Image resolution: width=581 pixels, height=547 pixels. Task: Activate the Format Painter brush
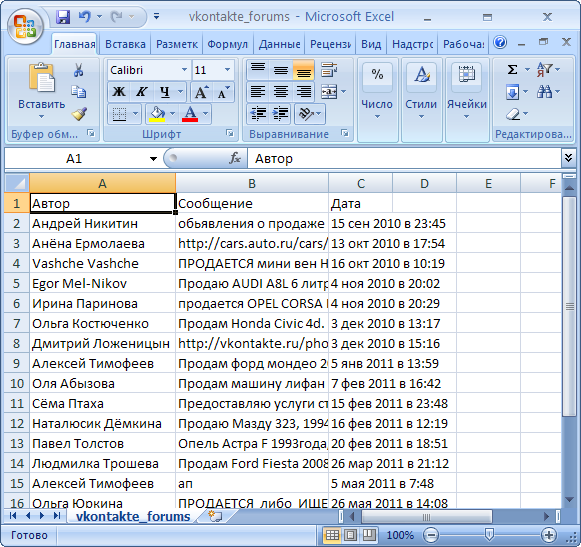(x=79, y=114)
